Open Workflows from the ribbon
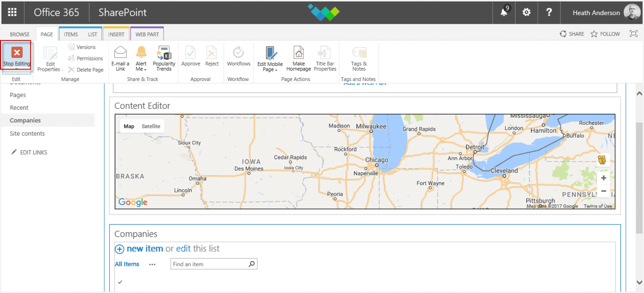This screenshot has width=644, height=293. [238, 56]
